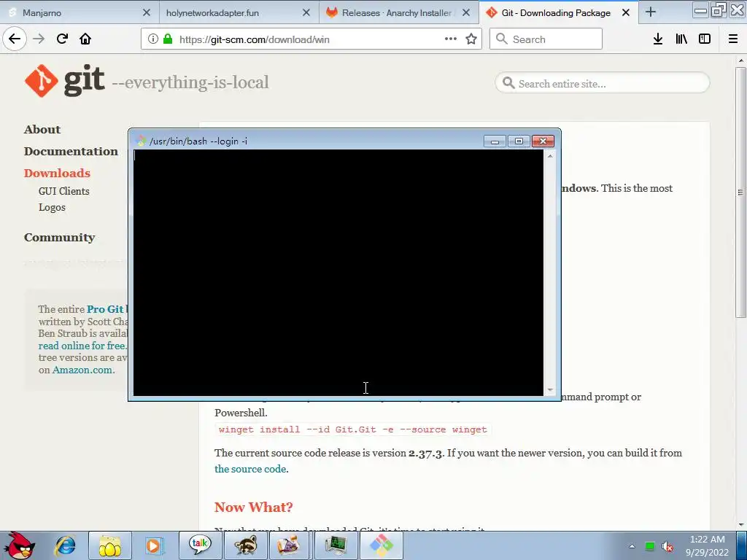Show hidden tray icons arrow
Screen dimensions: 747x560
coord(632,546)
